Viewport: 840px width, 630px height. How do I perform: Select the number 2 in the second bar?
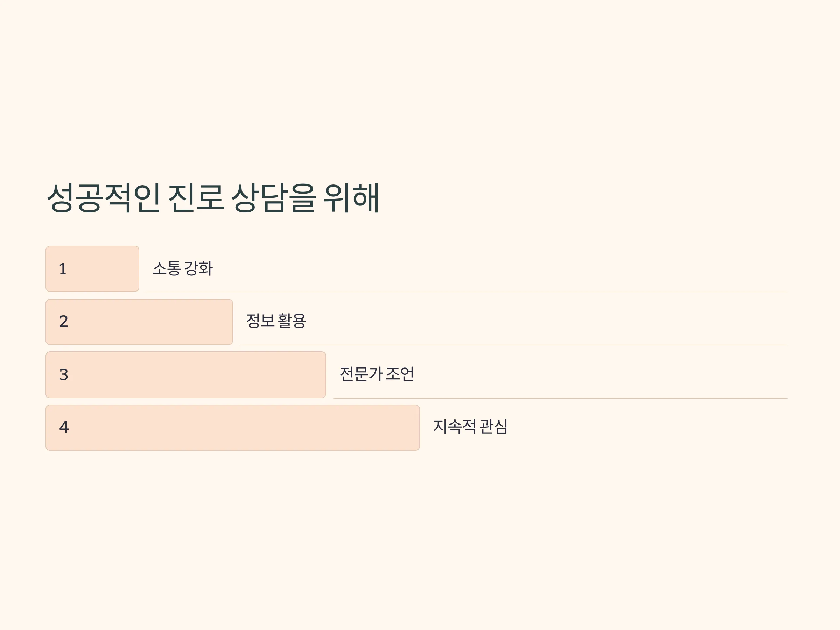tap(64, 321)
